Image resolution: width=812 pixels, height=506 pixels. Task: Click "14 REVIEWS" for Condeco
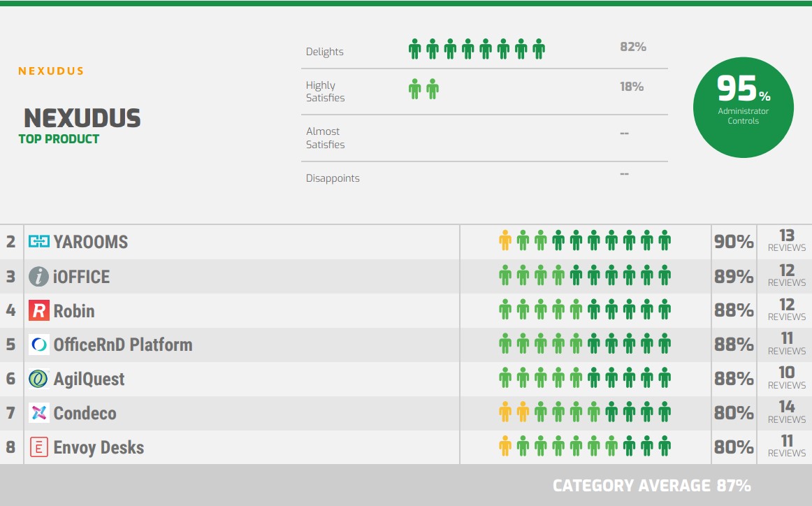(x=787, y=412)
